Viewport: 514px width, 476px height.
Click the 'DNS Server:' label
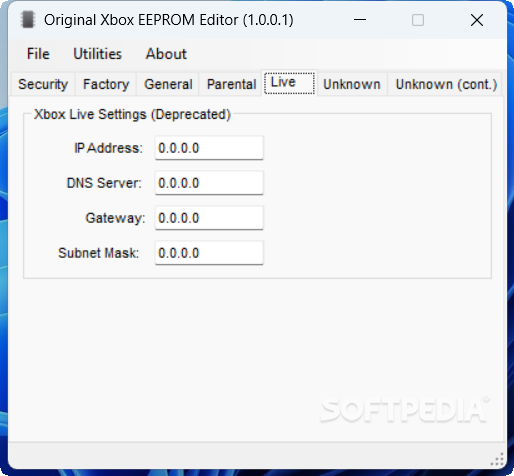click(x=104, y=183)
